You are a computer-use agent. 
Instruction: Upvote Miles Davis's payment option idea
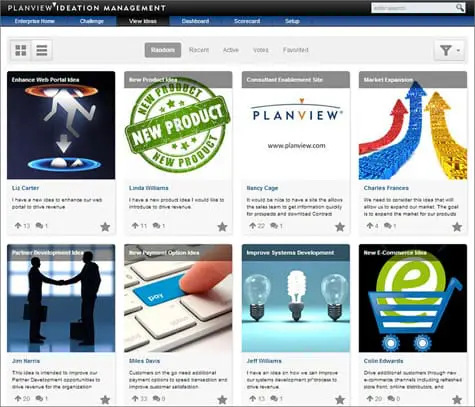tap(135, 398)
